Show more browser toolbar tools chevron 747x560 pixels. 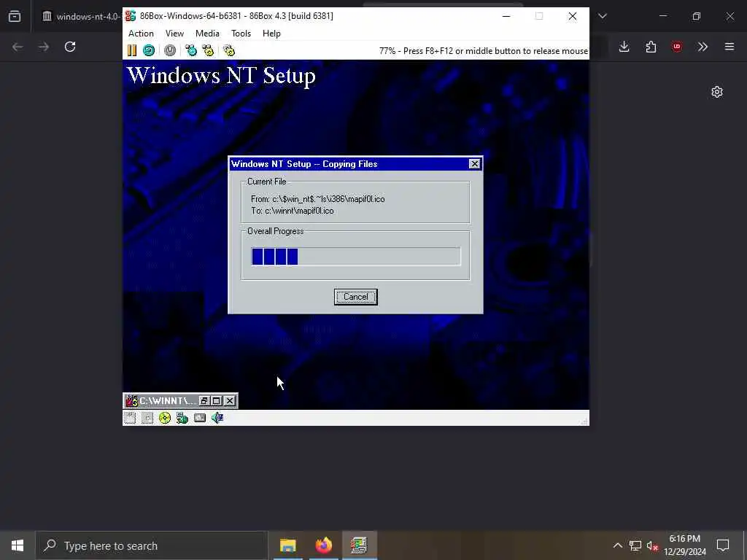point(703,47)
